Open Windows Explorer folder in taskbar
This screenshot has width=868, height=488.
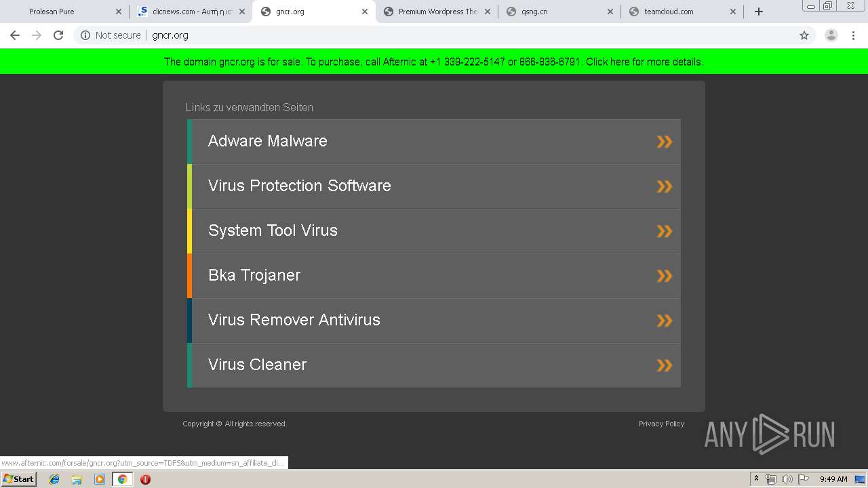pyautogui.click(x=77, y=479)
